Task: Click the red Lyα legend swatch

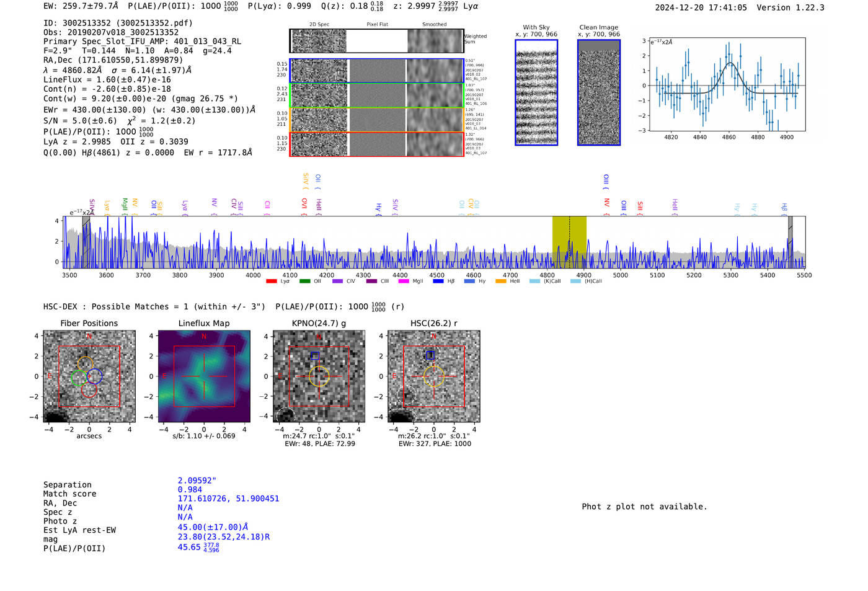Action: (x=271, y=282)
